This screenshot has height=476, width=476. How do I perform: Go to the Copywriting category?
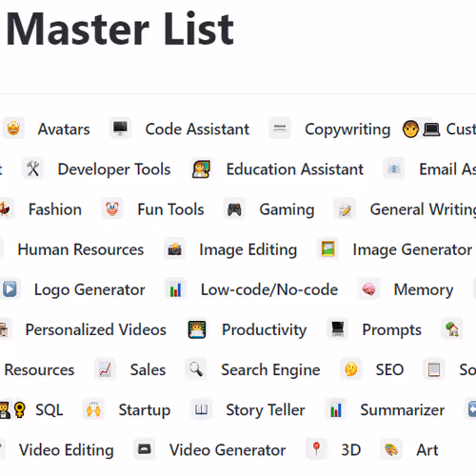[x=347, y=130]
